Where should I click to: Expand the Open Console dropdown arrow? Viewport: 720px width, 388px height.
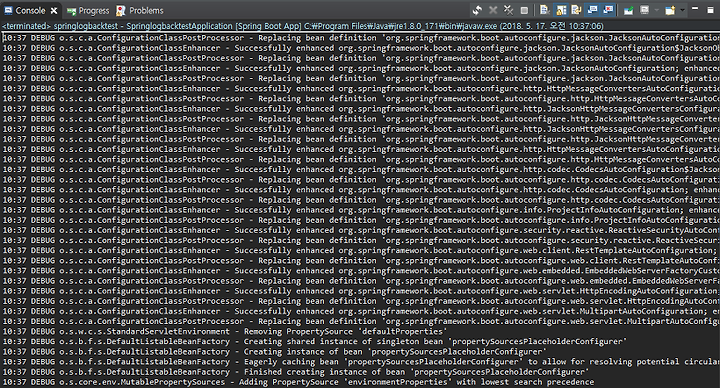point(682,10)
